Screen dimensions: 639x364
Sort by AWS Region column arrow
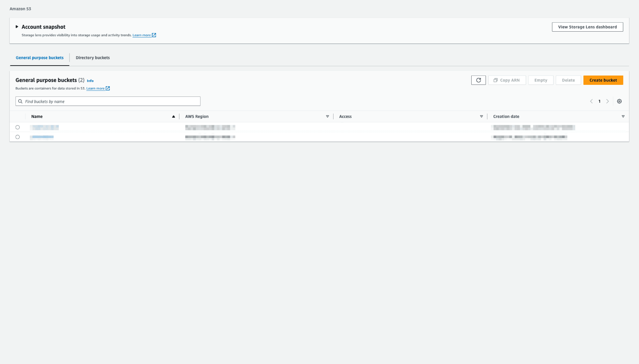pyautogui.click(x=327, y=116)
